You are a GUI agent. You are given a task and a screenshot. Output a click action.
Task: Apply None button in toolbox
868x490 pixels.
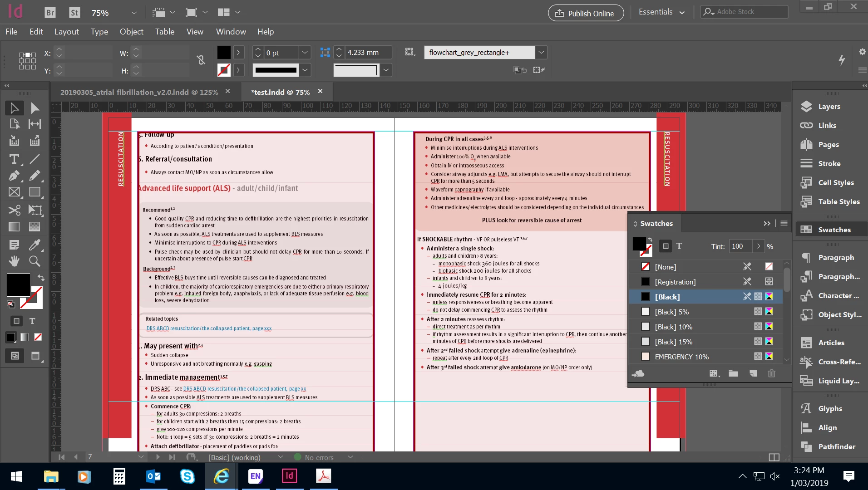38,337
